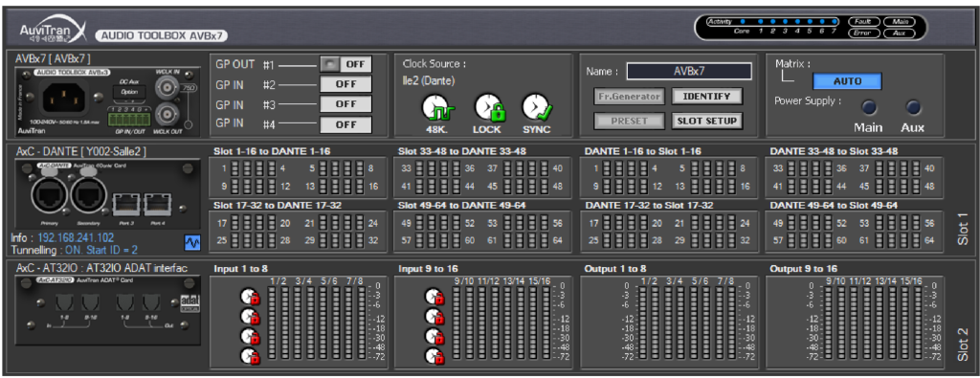Viewport: 980px width, 378px height.
Task: Toggle the Matrix AUTO button
Action: [x=847, y=81]
